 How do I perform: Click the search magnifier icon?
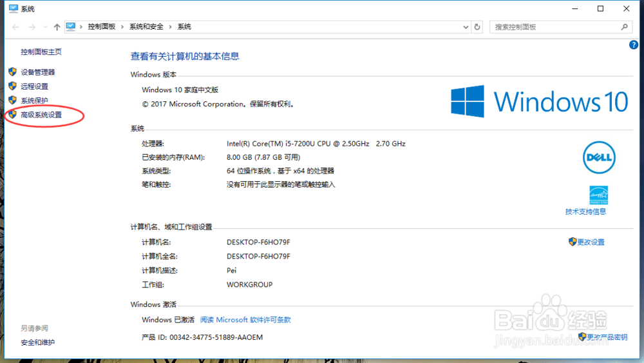pos(624,27)
